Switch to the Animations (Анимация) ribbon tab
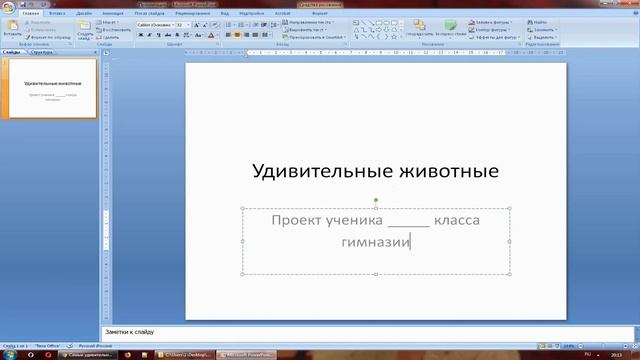The width and height of the screenshot is (640, 360). 113,13
